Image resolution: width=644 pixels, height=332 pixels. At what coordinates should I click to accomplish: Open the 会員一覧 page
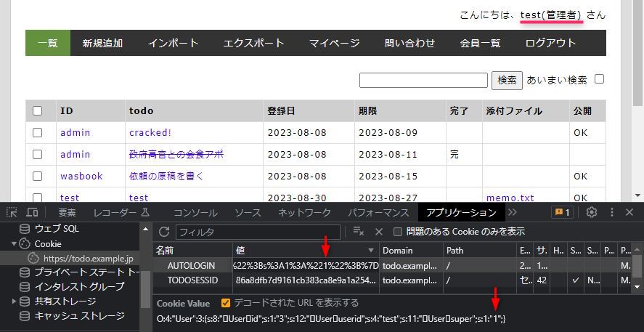coord(480,43)
